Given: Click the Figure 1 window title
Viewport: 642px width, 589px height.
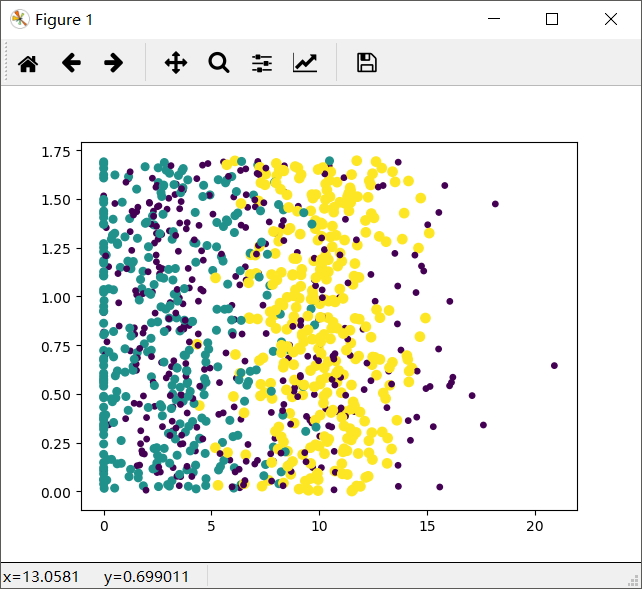Looking at the screenshot, I should point(64,20).
